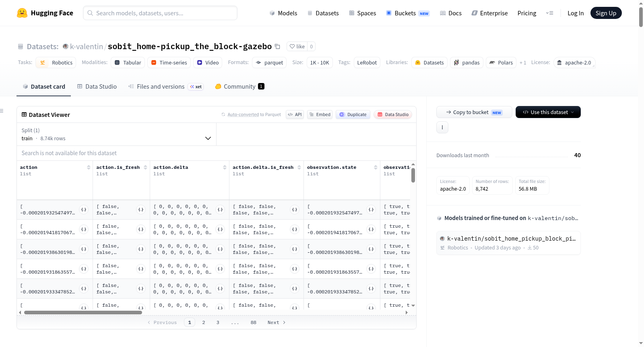Go to Datasets in the top navigation

pos(323,13)
